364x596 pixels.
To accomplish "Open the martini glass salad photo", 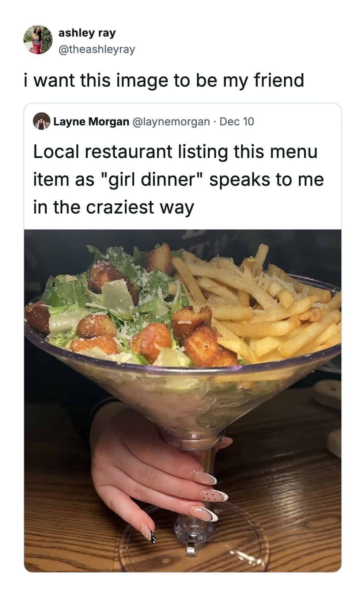I will (x=182, y=401).
